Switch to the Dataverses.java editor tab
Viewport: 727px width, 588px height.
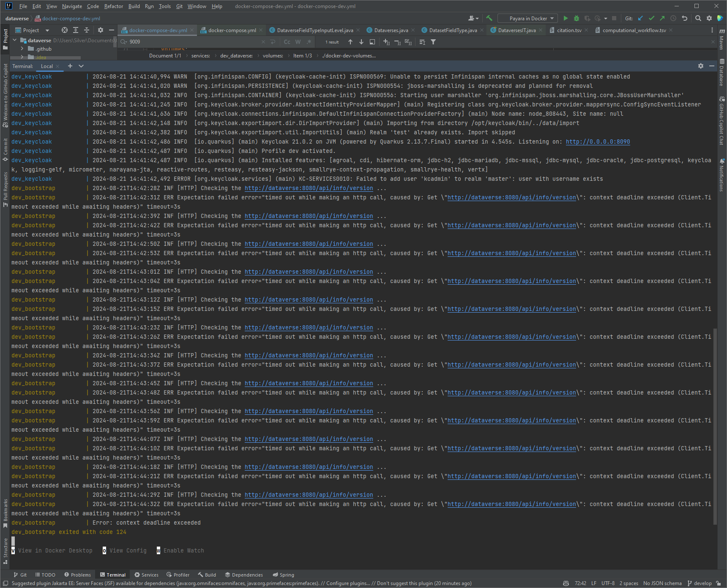(x=391, y=30)
